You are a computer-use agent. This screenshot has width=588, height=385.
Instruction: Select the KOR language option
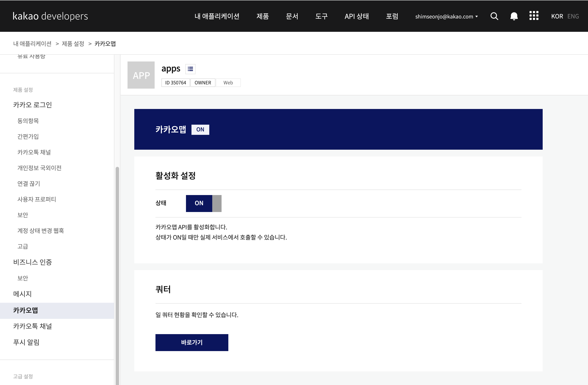pos(557,16)
